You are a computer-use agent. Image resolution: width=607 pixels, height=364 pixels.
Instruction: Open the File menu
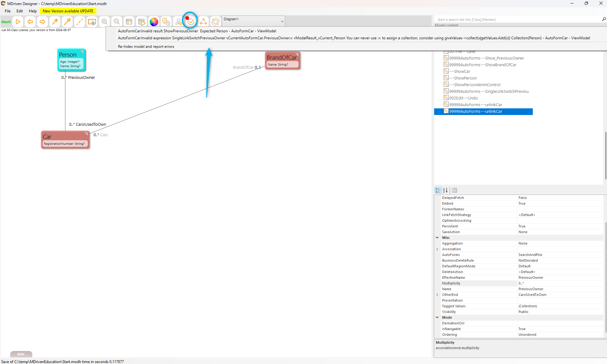tap(8, 11)
